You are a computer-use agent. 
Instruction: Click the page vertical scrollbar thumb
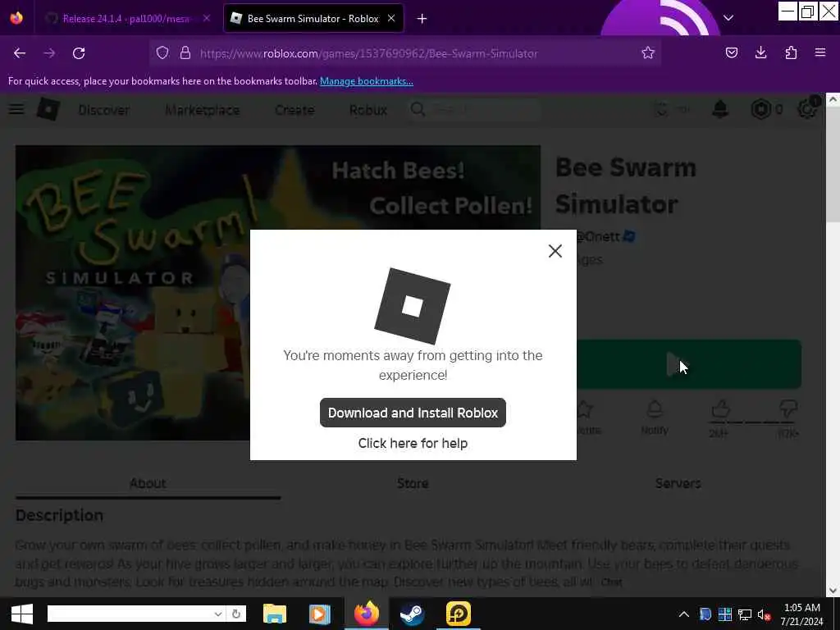pyautogui.click(x=833, y=166)
